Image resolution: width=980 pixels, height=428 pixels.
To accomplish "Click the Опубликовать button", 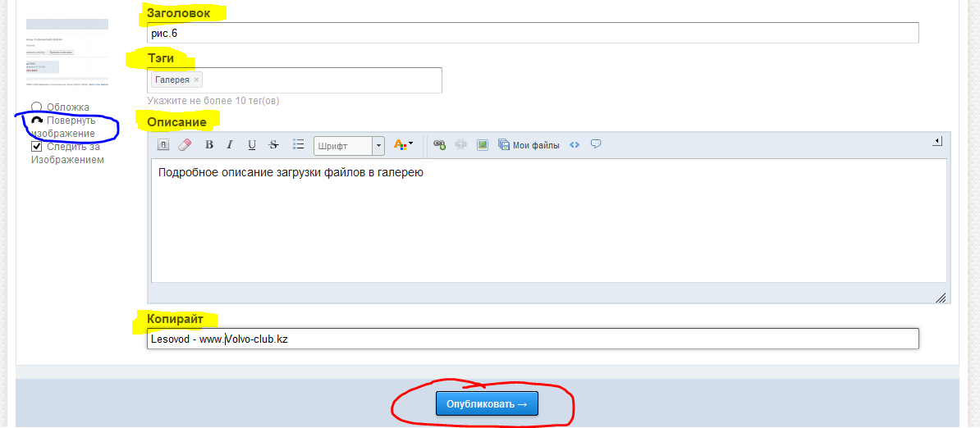I will click(487, 404).
